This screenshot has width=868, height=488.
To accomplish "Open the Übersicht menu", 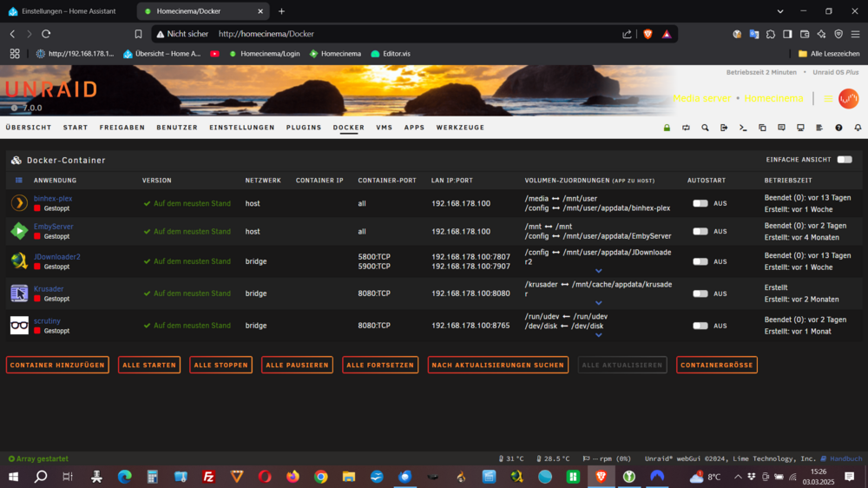I will pos(29,128).
